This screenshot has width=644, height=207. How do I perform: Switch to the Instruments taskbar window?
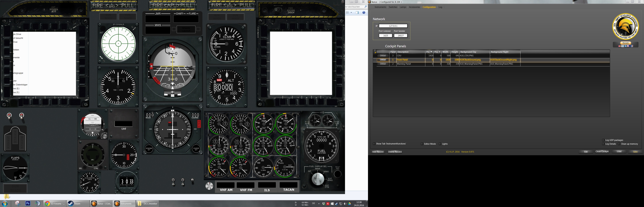(124, 204)
